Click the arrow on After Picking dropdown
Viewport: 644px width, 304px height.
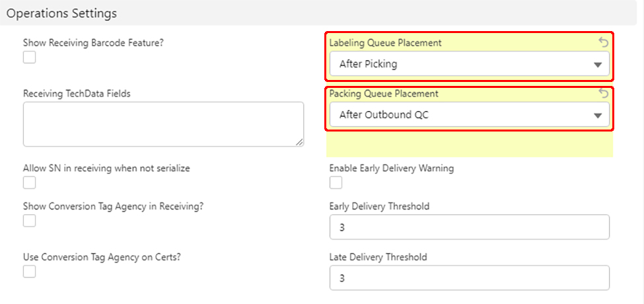pyautogui.click(x=597, y=65)
